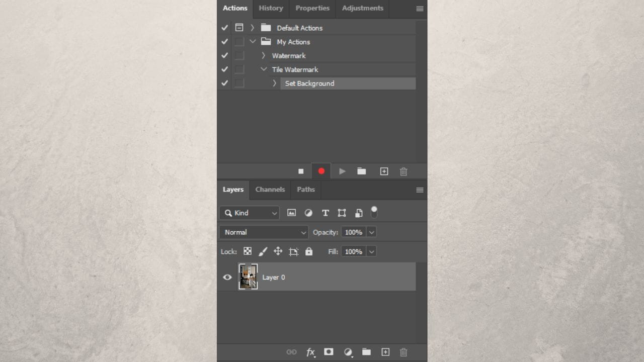Switch to the Properties tab
644x362 pixels.
pos(312,8)
